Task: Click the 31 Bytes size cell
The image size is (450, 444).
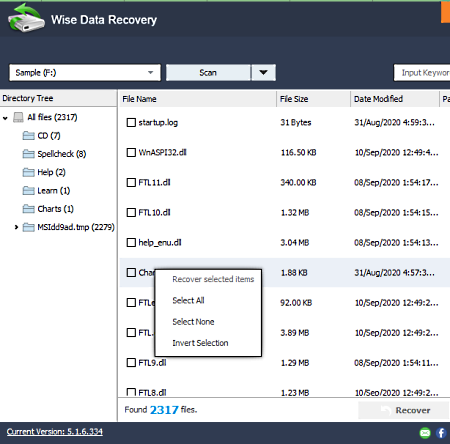Action: pos(296,123)
